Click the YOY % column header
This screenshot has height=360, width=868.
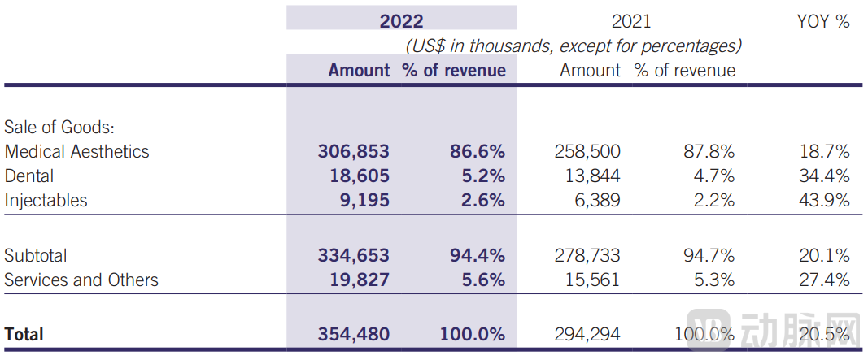click(823, 21)
